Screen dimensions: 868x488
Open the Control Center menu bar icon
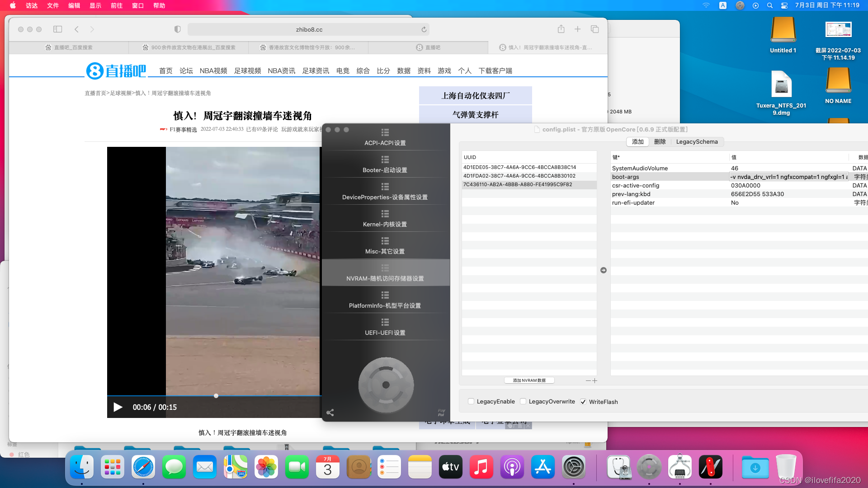[x=784, y=5]
